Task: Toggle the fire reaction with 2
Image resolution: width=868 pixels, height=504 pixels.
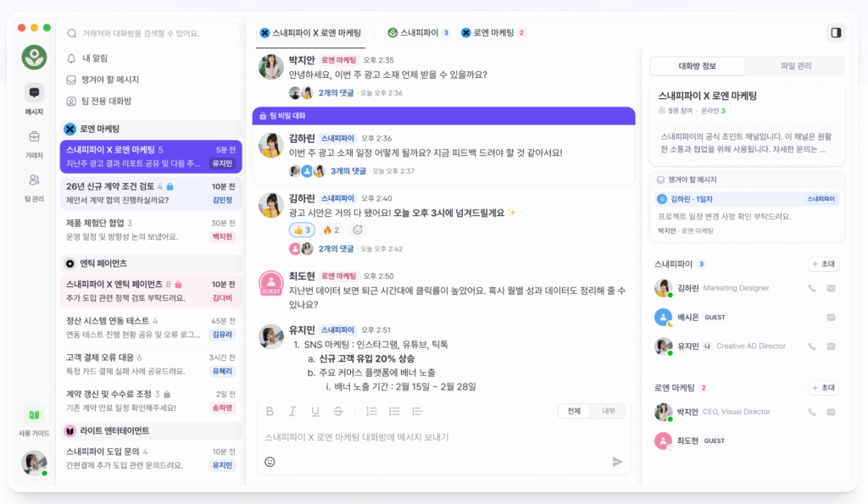Action: coord(331,230)
